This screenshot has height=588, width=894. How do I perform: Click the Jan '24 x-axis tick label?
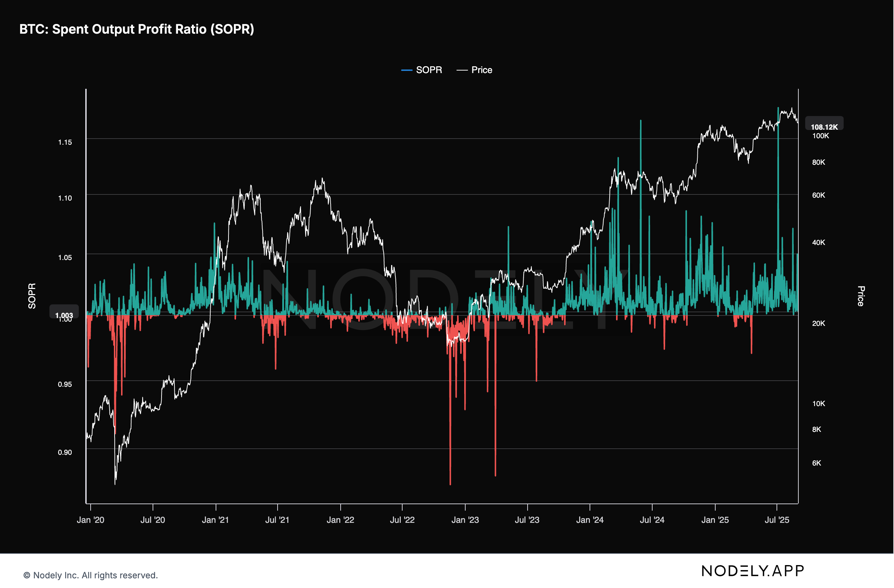click(590, 520)
